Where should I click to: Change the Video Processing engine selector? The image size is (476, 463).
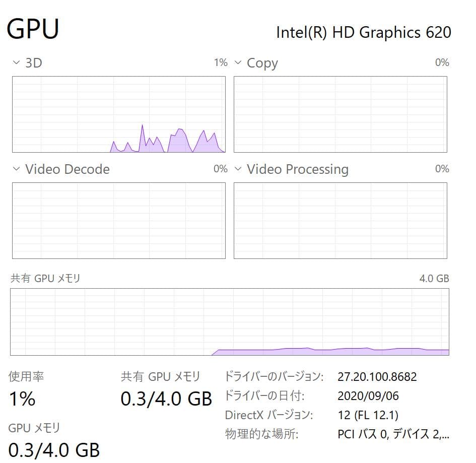tap(238, 169)
